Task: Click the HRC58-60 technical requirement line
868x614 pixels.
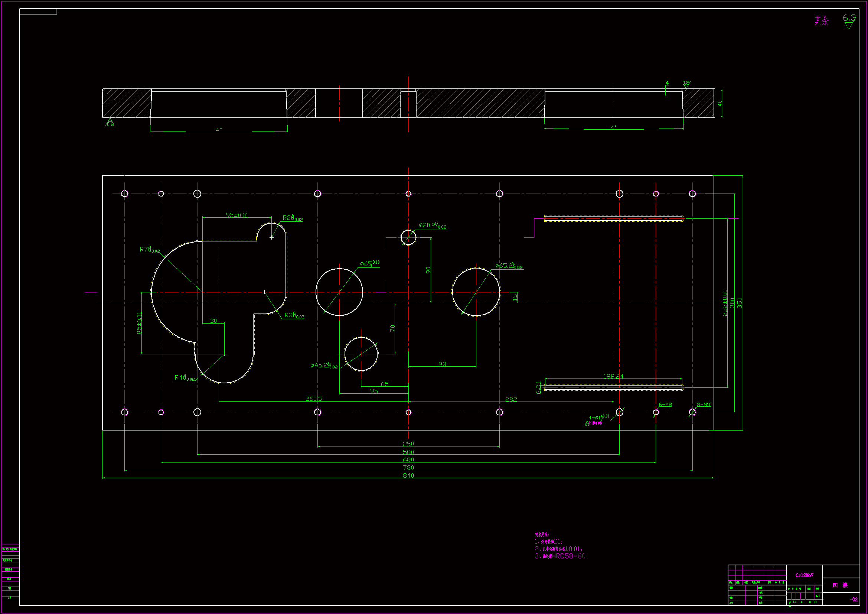Action: (x=560, y=556)
